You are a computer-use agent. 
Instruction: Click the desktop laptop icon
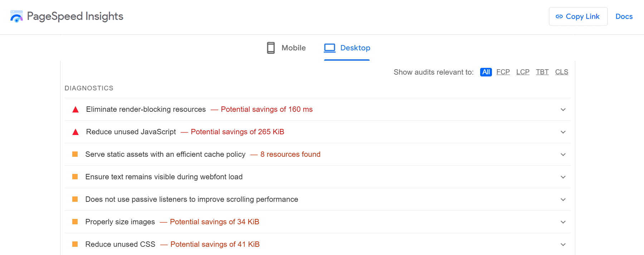pos(330,48)
